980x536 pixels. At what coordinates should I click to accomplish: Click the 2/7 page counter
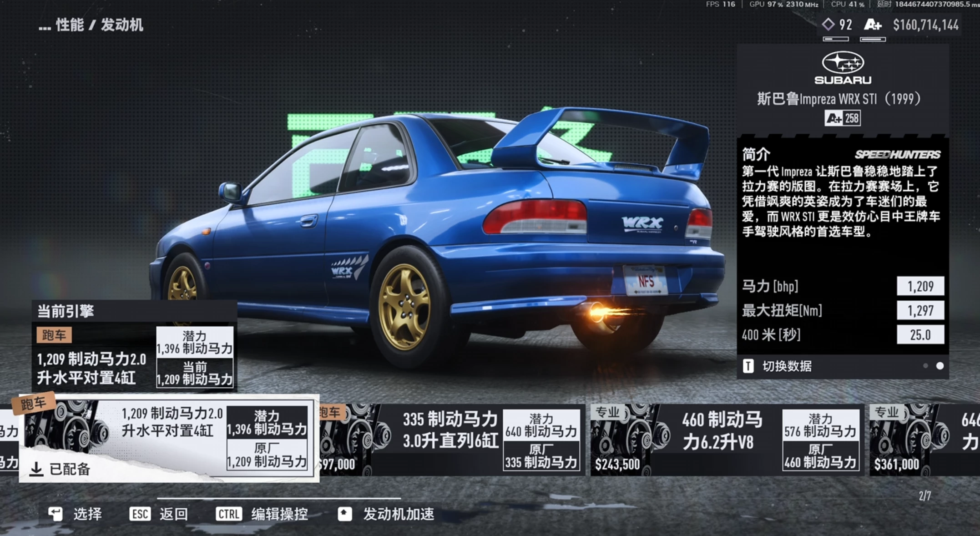tap(924, 496)
